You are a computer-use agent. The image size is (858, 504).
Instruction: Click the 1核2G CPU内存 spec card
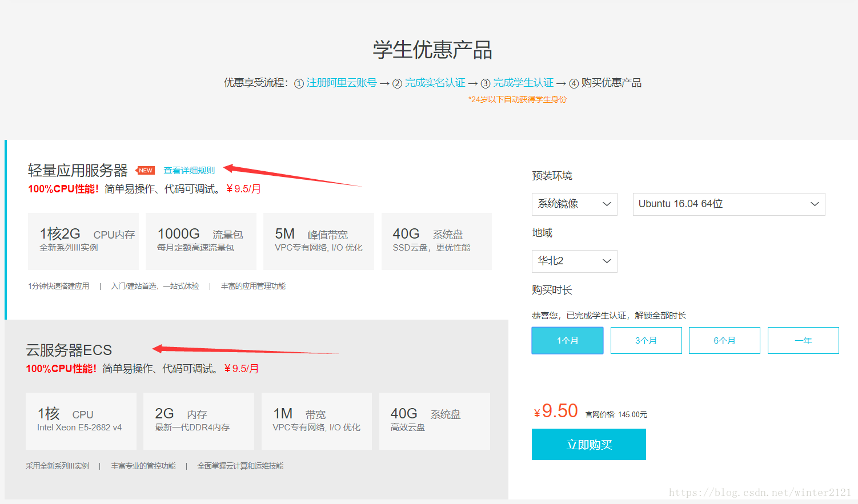(83, 241)
